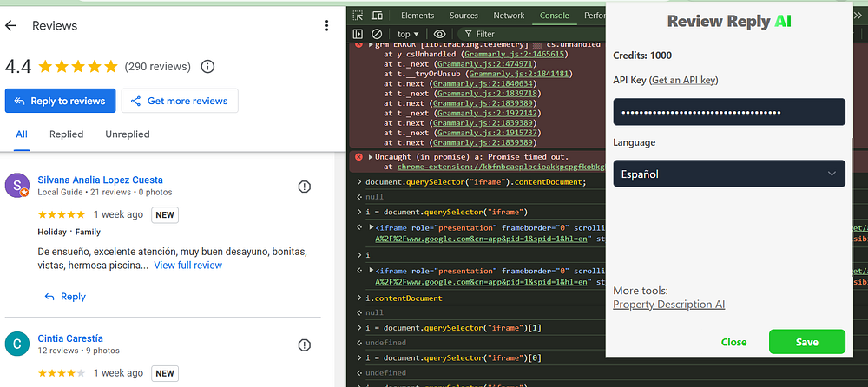The width and height of the screenshot is (868, 387).
Task: Click the live expression eye icon
Action: (x=440, y=35)
